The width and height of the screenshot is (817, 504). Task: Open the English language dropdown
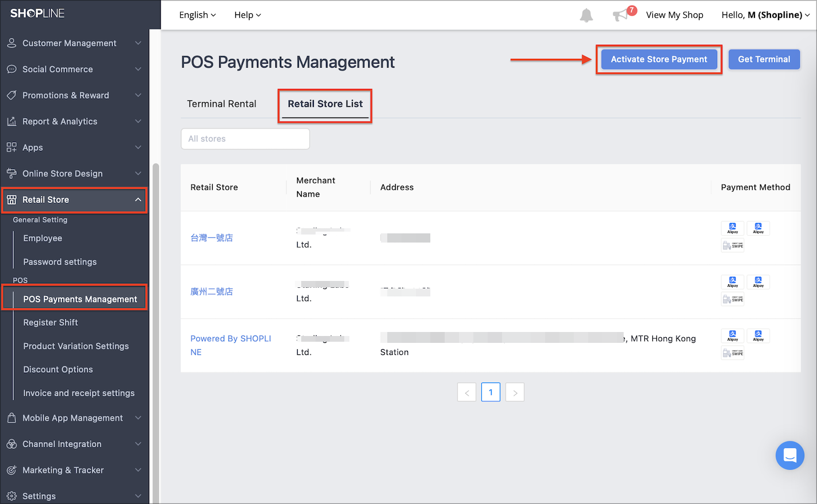(197, 15)
